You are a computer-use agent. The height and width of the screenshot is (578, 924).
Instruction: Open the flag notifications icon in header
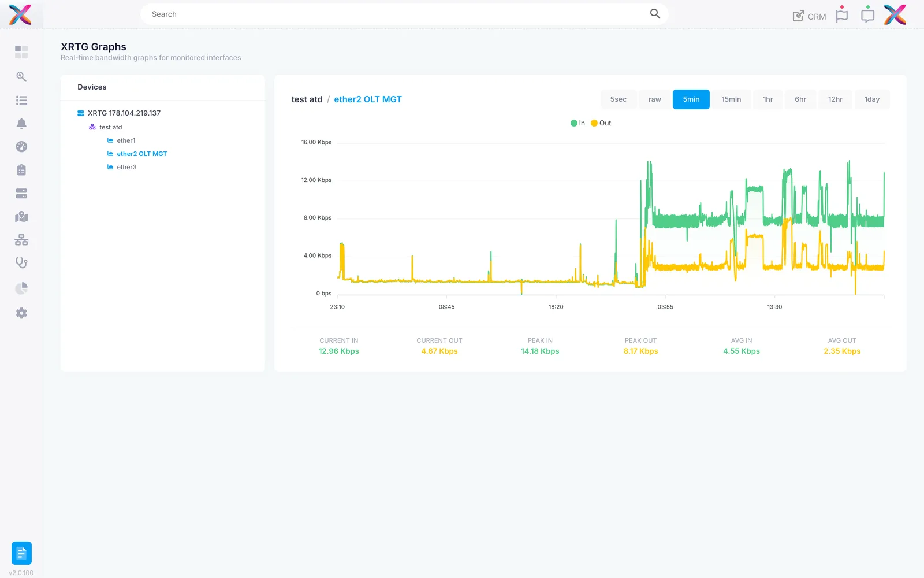tap(842, 15)
